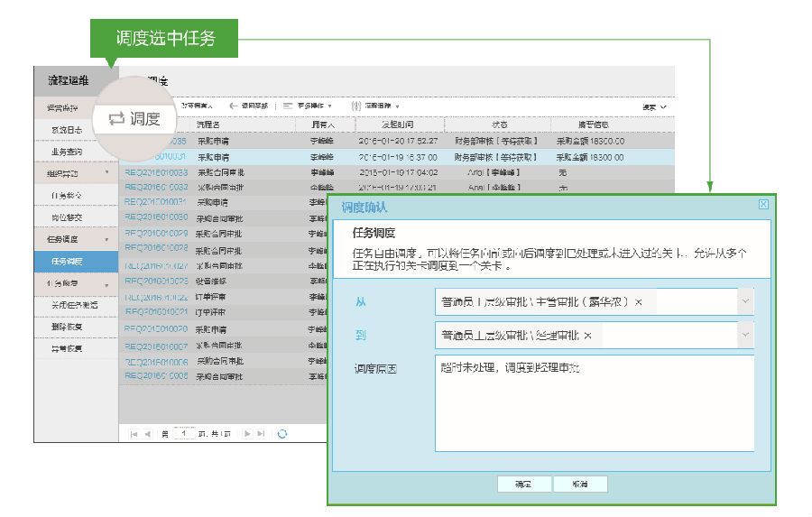Close the 调度确认 dialog via the X icon
The image size is (812, 517).
tap(763, 205)
